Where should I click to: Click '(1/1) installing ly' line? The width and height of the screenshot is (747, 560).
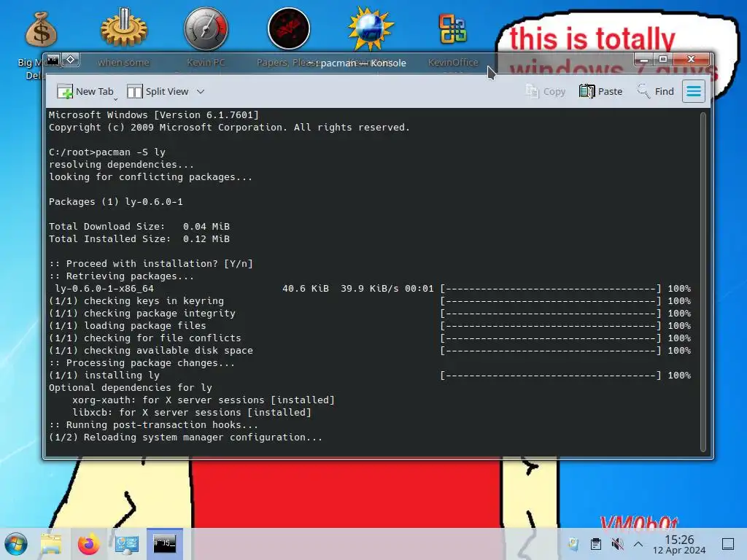point(104,375)
